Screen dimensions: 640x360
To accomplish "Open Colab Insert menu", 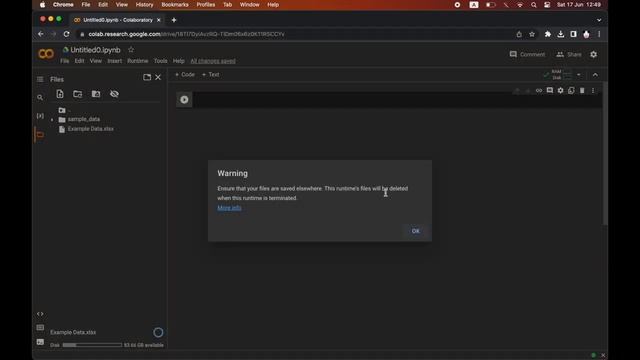I will coord(115,61).
